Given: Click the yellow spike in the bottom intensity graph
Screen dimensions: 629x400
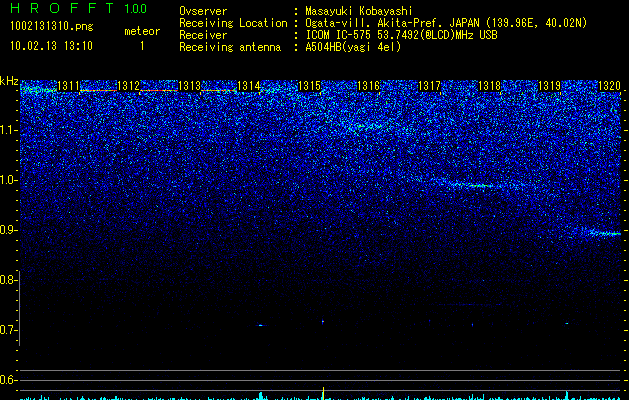Looking at the screenshot, I should (323, 393).
